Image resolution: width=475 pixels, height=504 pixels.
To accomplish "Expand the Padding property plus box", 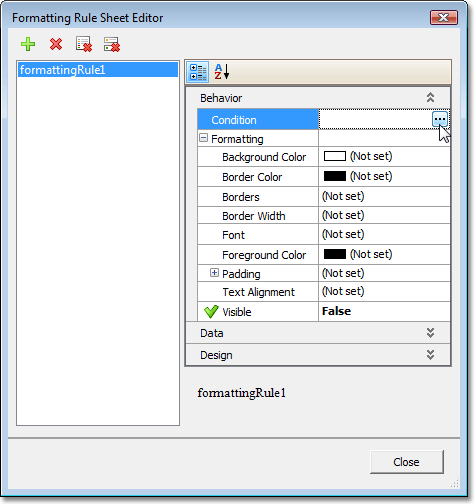I will point(214,273).
